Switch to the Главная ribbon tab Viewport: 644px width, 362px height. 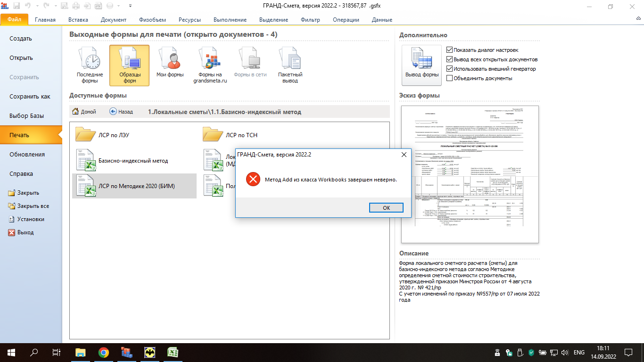tap(45, 20)
